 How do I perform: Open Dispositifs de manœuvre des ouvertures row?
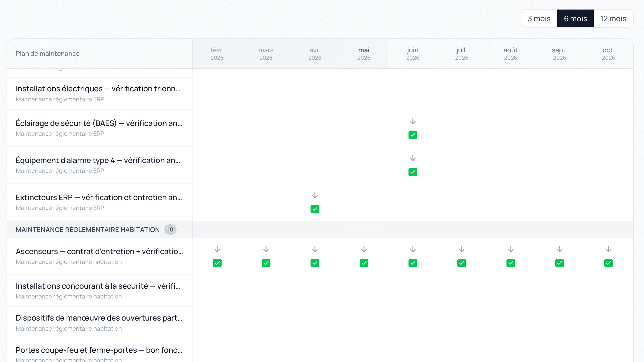[100, 323]
